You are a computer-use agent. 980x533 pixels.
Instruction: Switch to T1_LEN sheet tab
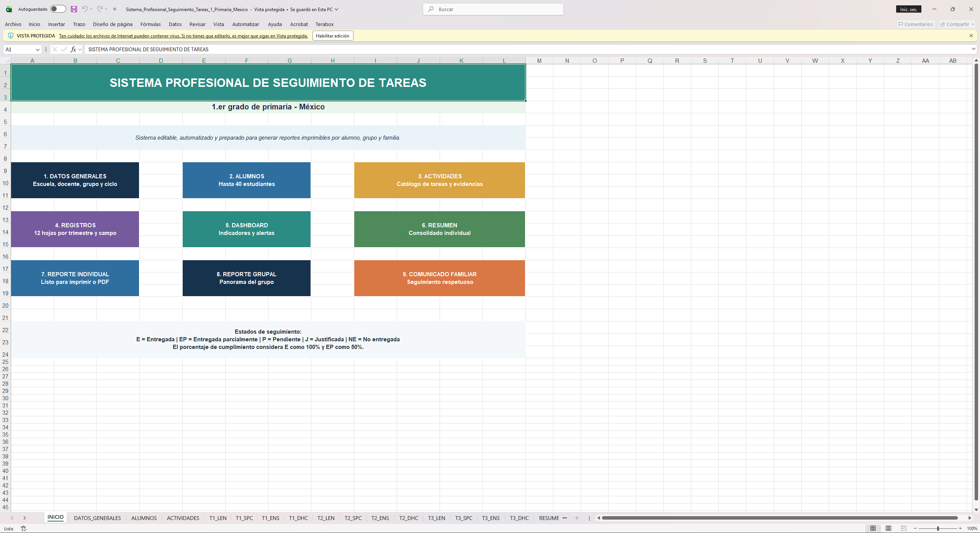coord(218,518)
